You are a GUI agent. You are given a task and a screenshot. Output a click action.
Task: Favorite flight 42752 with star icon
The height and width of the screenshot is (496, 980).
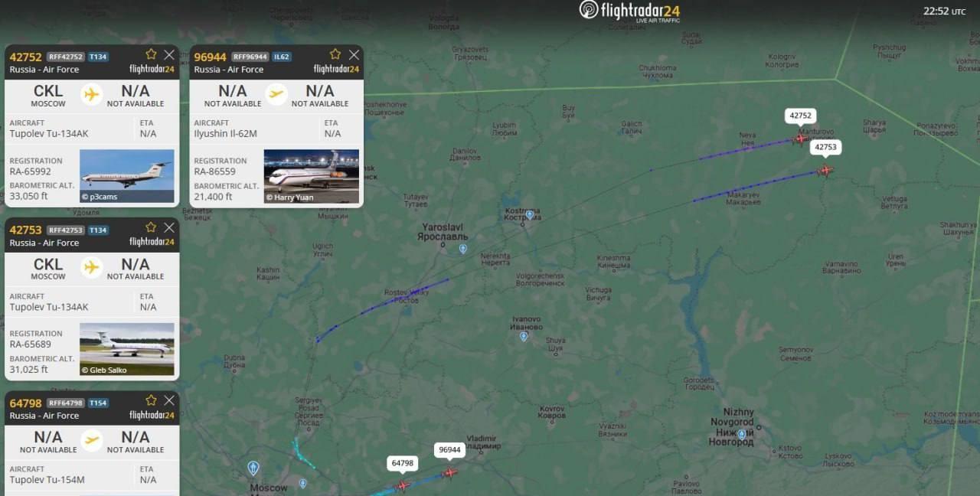click(151, 54)
